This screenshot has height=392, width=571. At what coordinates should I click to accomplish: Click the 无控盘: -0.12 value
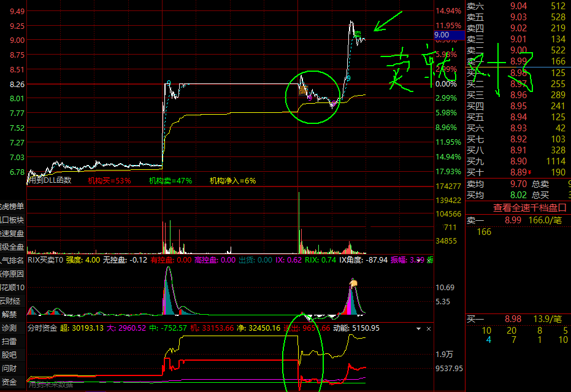coord(125,260)
